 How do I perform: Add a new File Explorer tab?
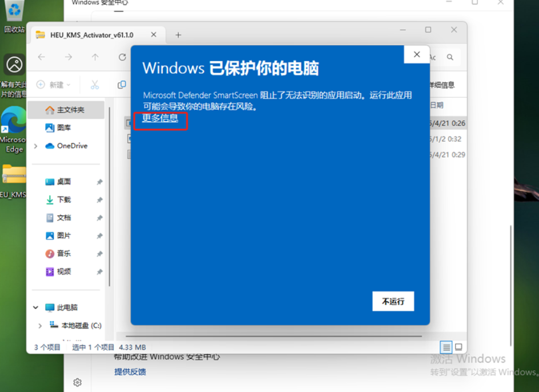178,35
